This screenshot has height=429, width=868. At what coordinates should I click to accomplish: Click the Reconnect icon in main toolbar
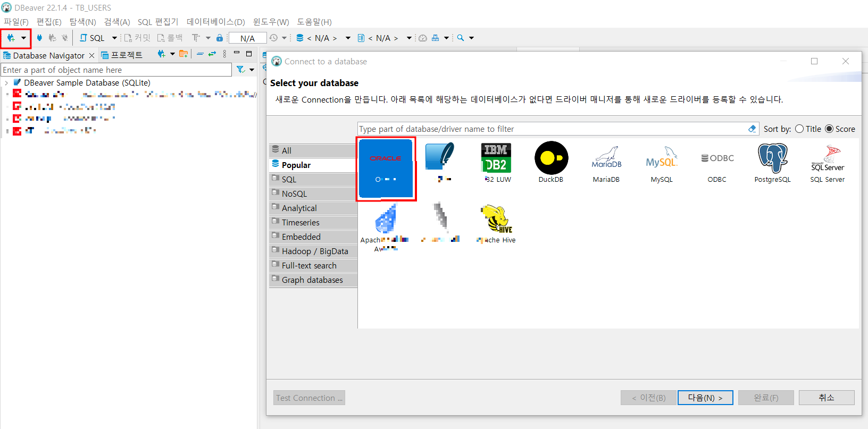pos(52,38)
